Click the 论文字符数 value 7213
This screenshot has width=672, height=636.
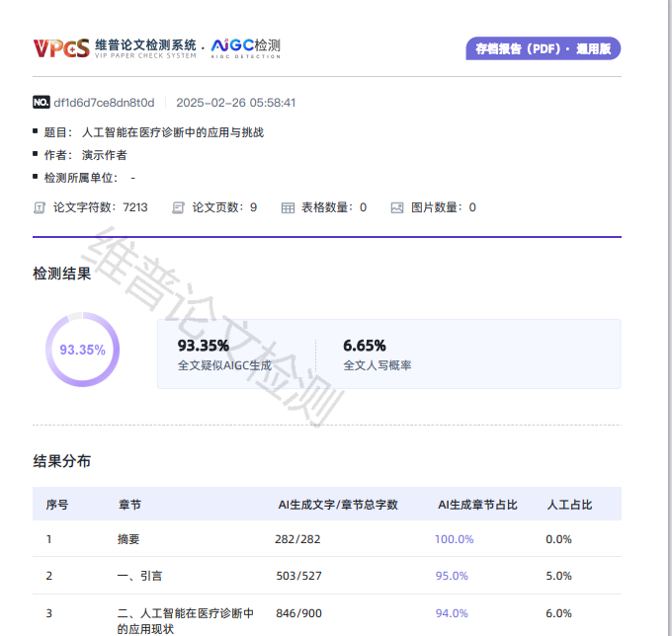click(135, 207)
